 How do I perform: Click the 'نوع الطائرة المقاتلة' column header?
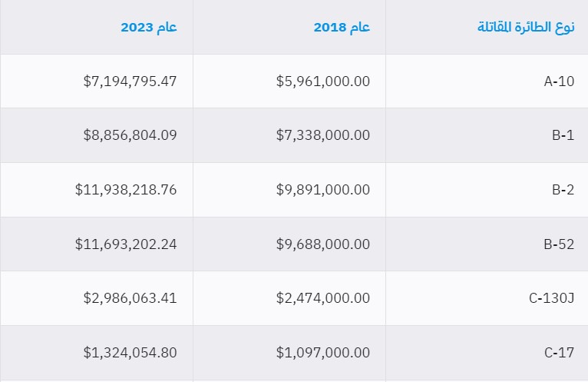coord(526,27)
